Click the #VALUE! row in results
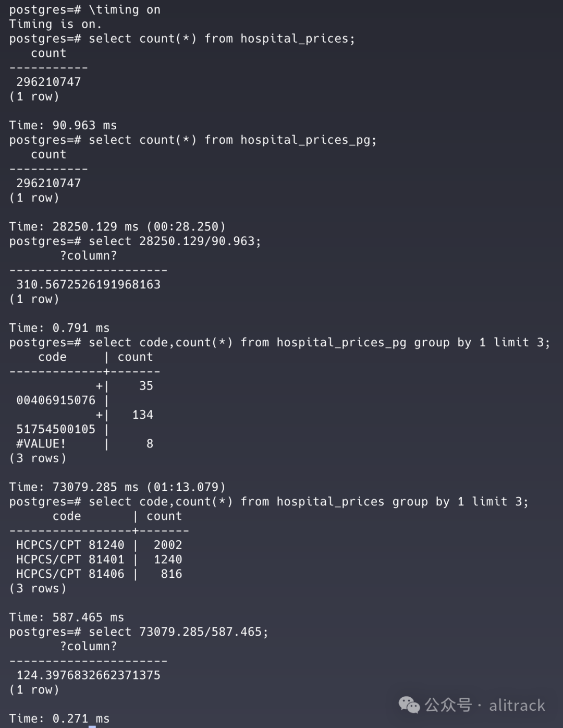 pos(41,444)
